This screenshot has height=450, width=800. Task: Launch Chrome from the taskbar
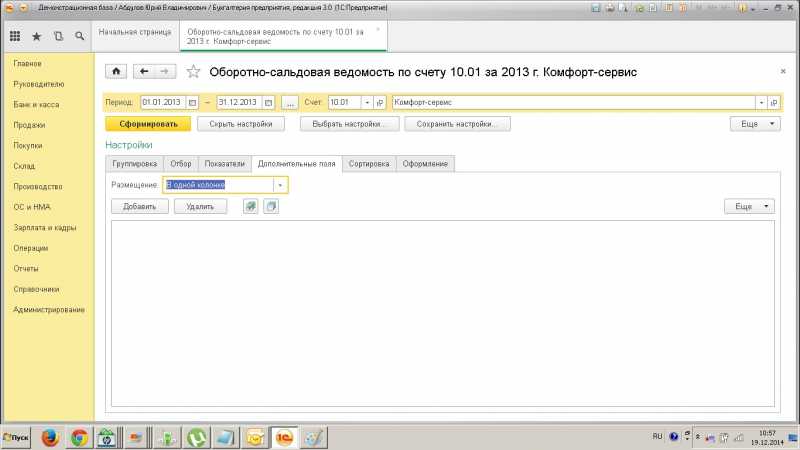tap(79, 438)
